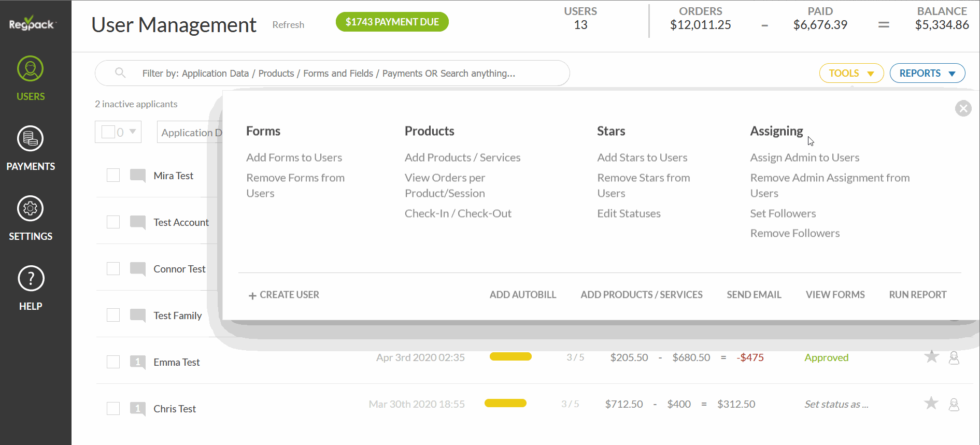Expand the Tools dropdown
Image resolution: width=980 pixels, height=445 pixels.
[x=851, y=73]
